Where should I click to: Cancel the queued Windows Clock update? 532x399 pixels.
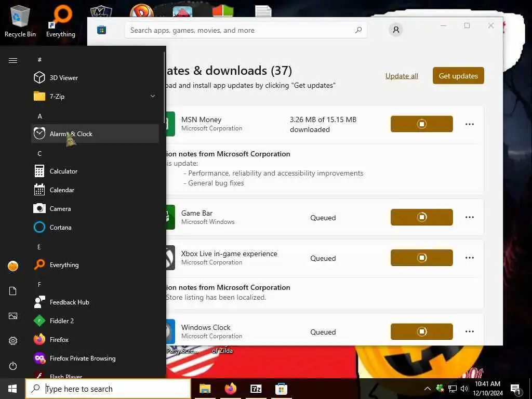pyautogui.click(x=422, y=331)
